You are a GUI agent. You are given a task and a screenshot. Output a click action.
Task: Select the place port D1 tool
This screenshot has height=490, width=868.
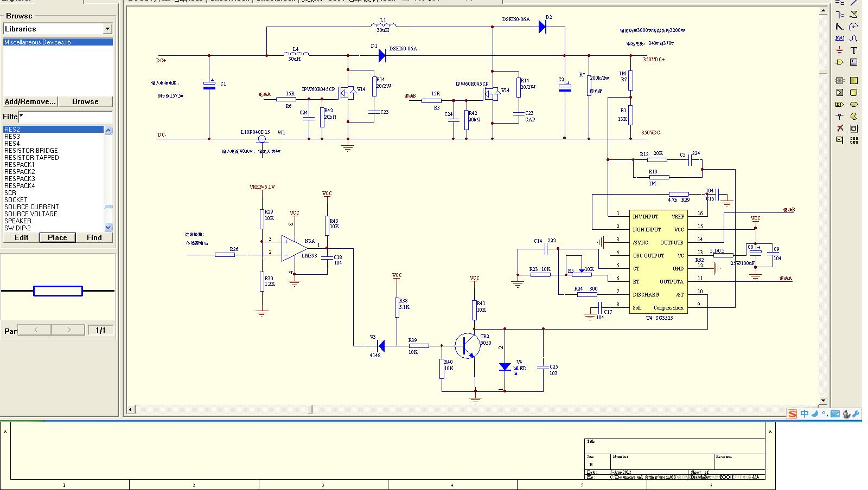coord(839,105)
